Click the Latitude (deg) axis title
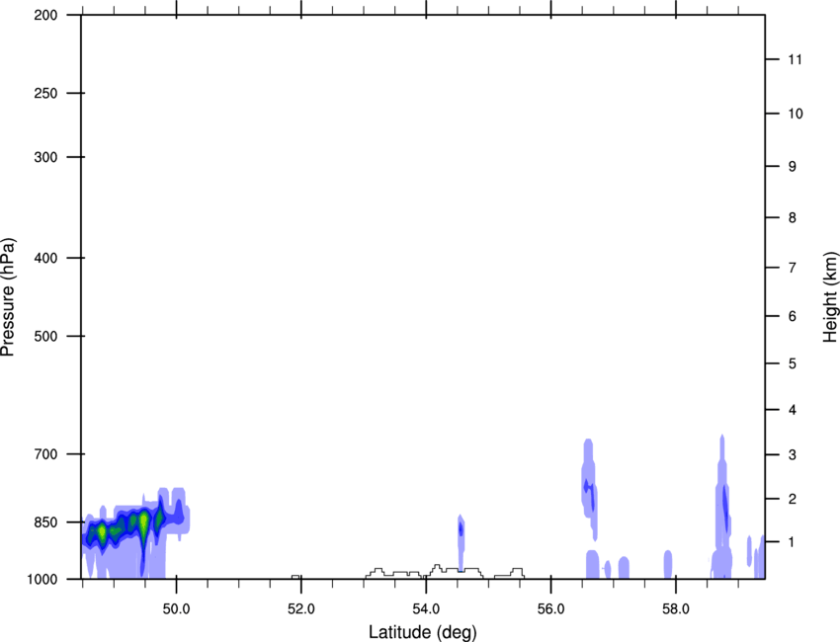This screenshot has width=840, height=642. tap(423, 632)
